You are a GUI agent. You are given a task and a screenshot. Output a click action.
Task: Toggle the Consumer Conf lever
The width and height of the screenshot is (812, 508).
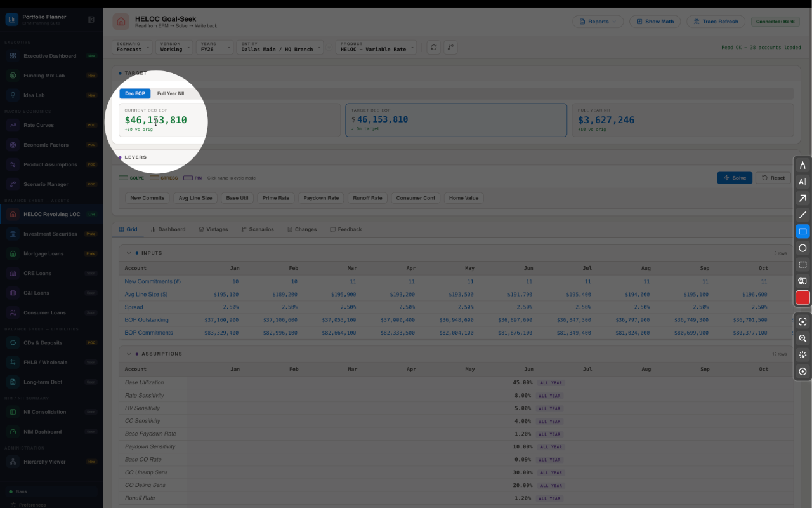click(x=416, y=198)
